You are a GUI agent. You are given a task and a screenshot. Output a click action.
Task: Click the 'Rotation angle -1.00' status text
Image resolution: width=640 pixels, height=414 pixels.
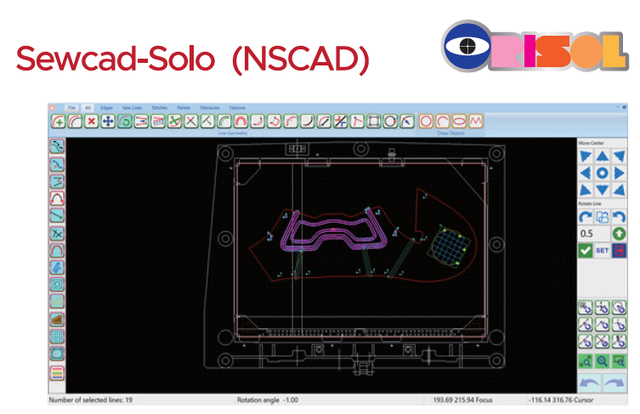(x=267, y=400)
